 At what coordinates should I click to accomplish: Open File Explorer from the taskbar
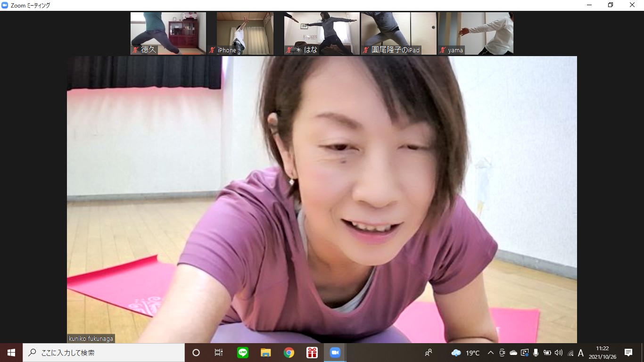[x=266, y=353]
